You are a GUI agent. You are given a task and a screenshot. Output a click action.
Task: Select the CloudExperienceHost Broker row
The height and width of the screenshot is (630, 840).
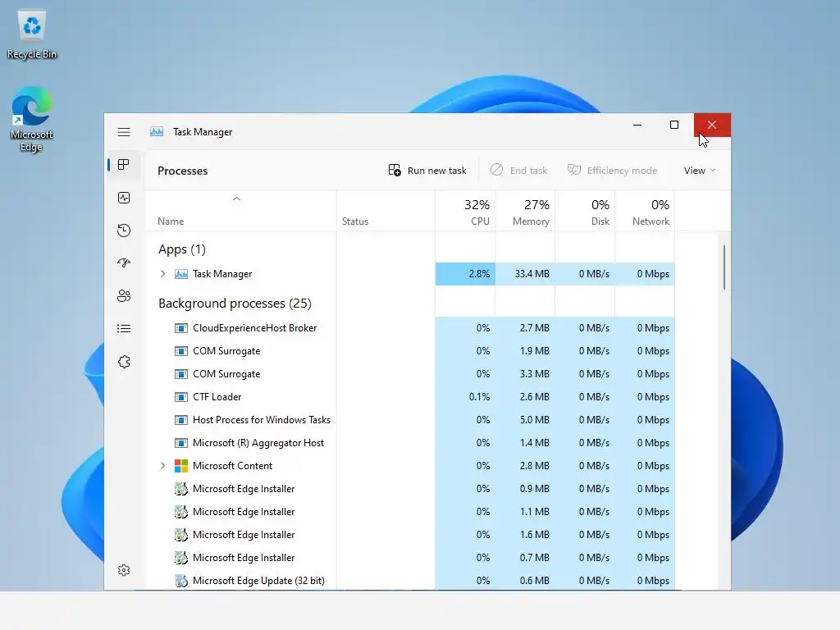click(x=410, y=328)
